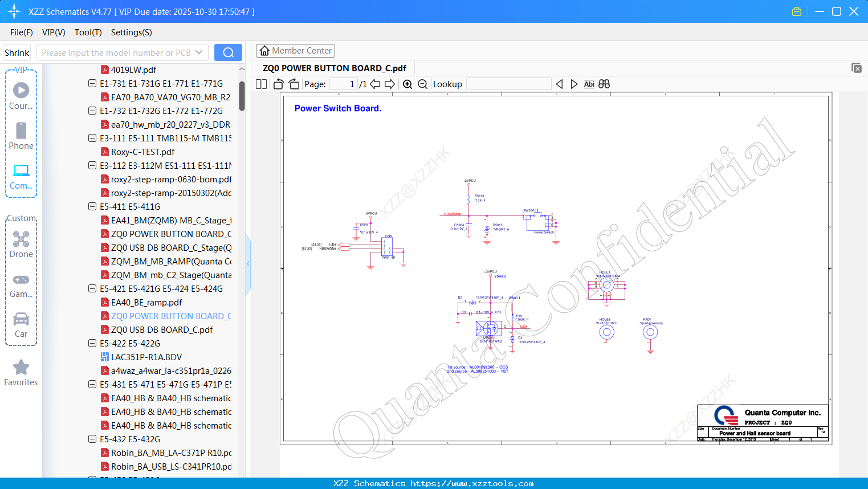Open the Tool(T) menu
This screenshot has height=489, width=868.
pyautogui.click(x=88, y=32)
